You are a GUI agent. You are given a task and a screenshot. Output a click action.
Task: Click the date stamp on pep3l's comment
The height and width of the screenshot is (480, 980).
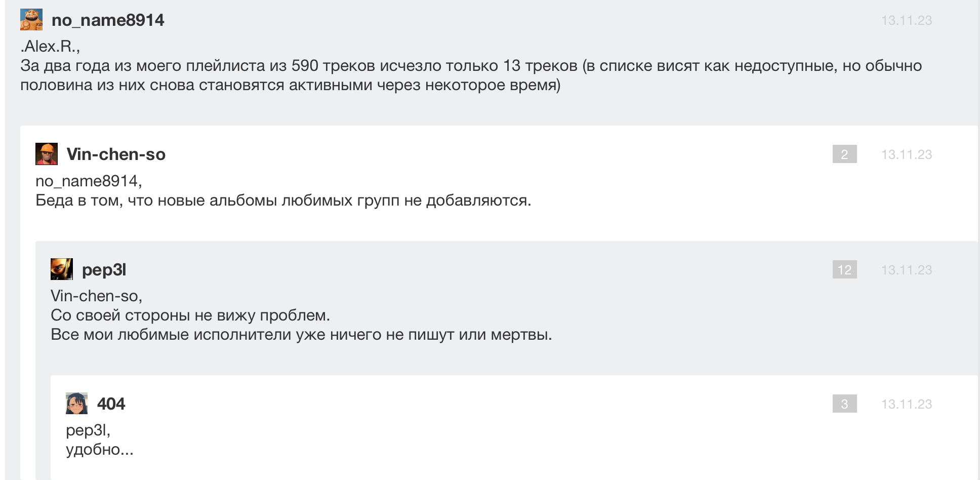point(906,270)
